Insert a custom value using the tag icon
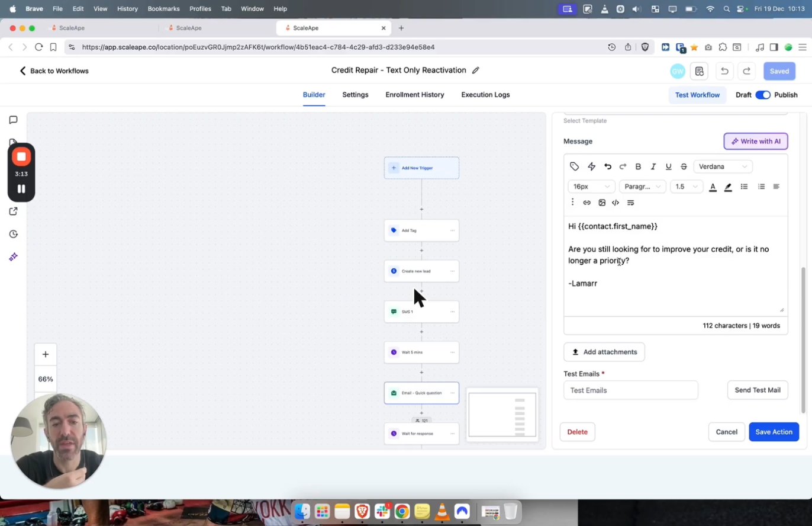The width and height of the screenshot is (812, 526). [574, 166]
